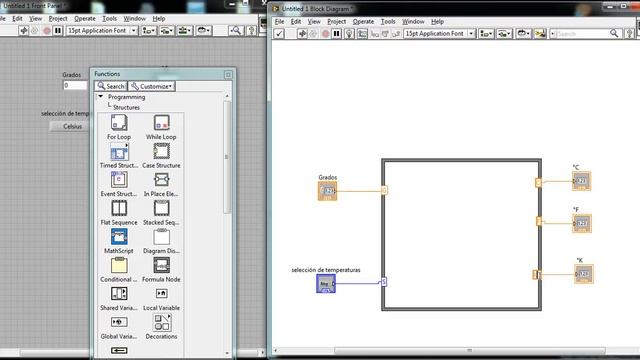Open Distribute Objects dropdown on Front Panel

pyautogui.click(x=167, y=31)
